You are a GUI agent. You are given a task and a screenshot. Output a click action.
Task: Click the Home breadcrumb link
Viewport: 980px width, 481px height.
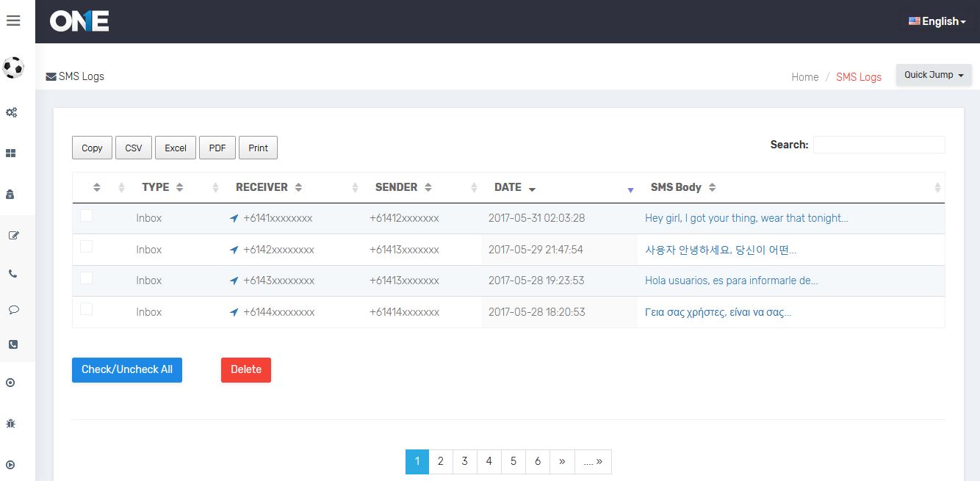804,77
